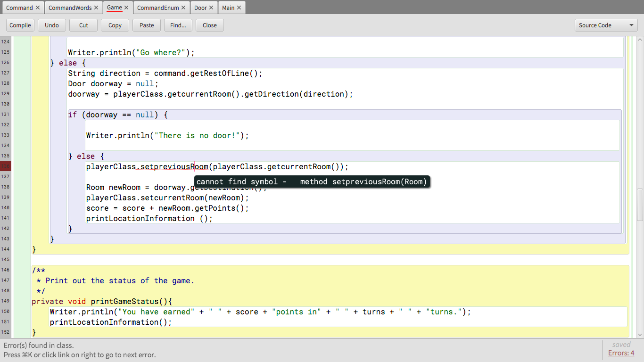Image resolution: width=644 pixels, height=362 pixels.
Task: Click the 'Error(s) found in class.' status message
Action: [39, 345]
